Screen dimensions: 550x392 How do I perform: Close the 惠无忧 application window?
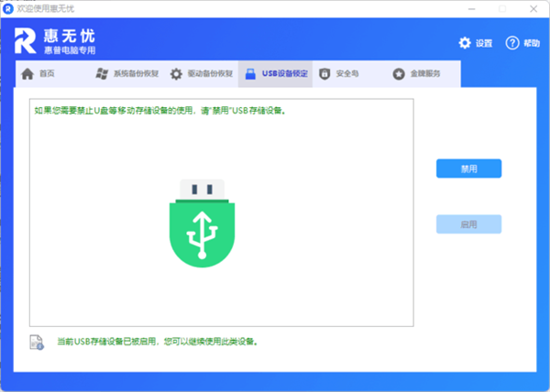click(538, 7)
